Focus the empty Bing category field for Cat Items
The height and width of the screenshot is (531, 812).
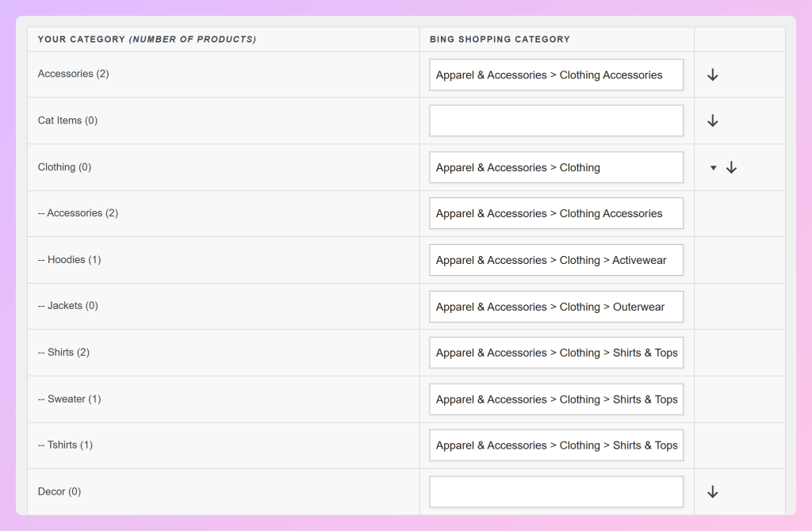point(556,120)
